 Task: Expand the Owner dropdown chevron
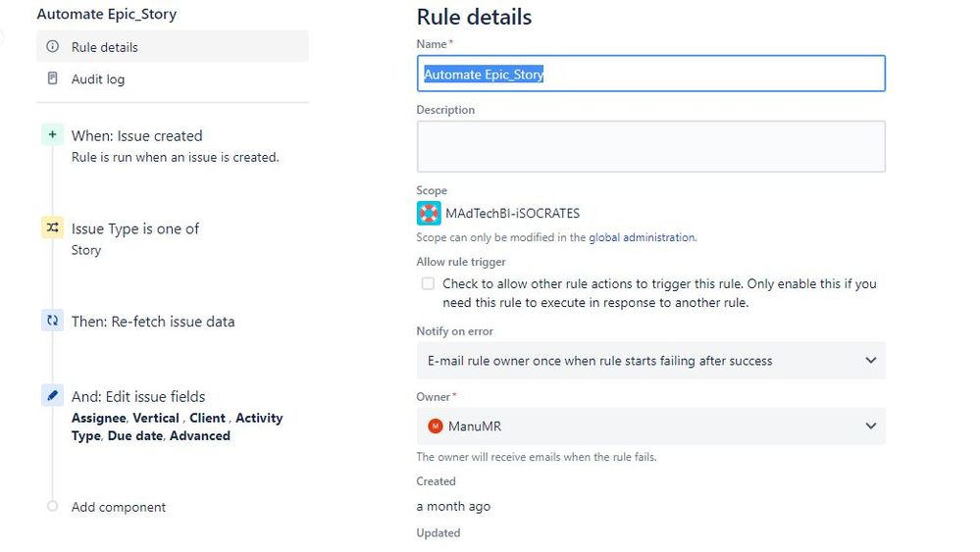click(871, 426)
